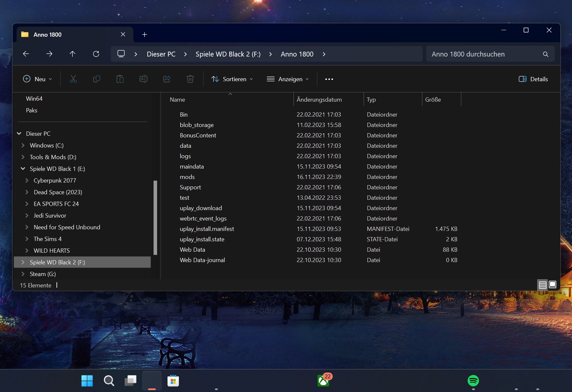
Task: Refresh the Anno 1800 folder view
Action: tap(96, 54)
